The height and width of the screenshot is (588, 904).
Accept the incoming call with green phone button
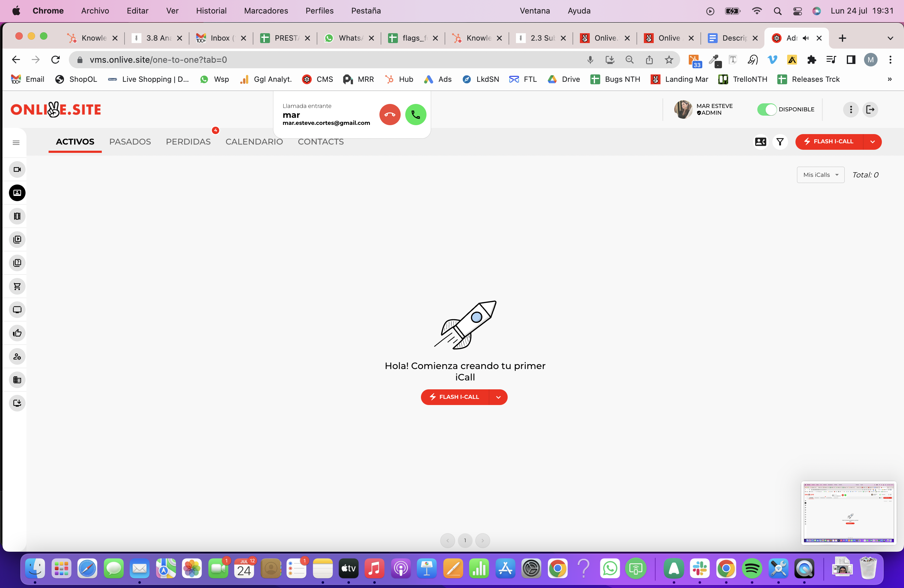(415, 115)
